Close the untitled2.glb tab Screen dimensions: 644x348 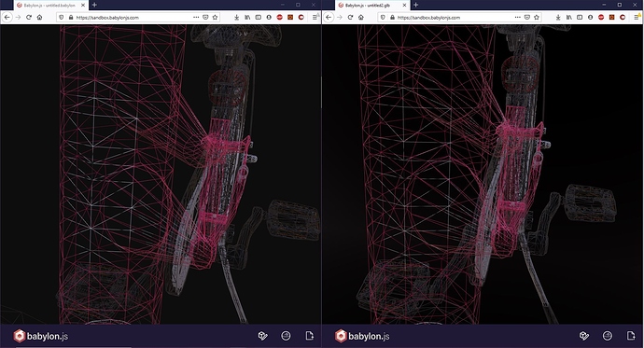point(404,6)
